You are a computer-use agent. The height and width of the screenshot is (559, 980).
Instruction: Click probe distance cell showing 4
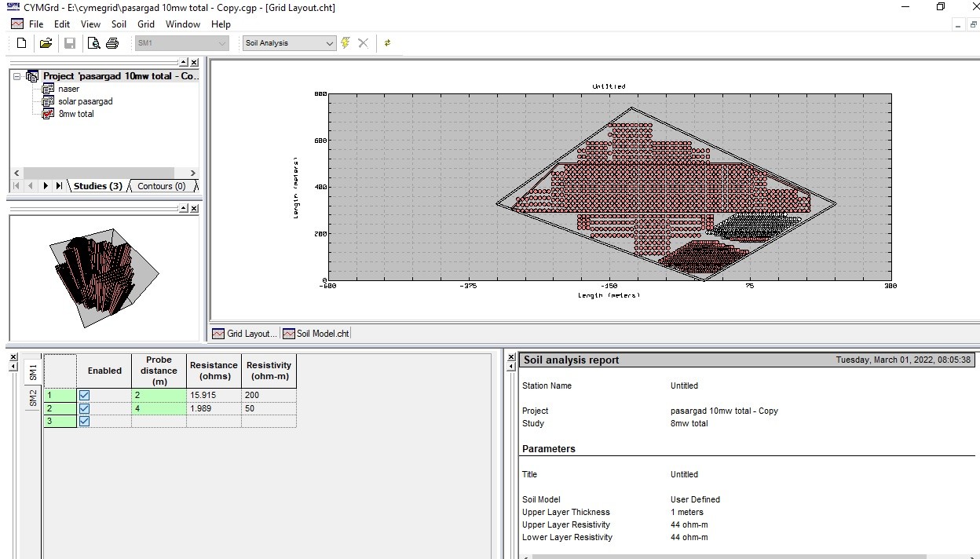(x=159, y=409)
